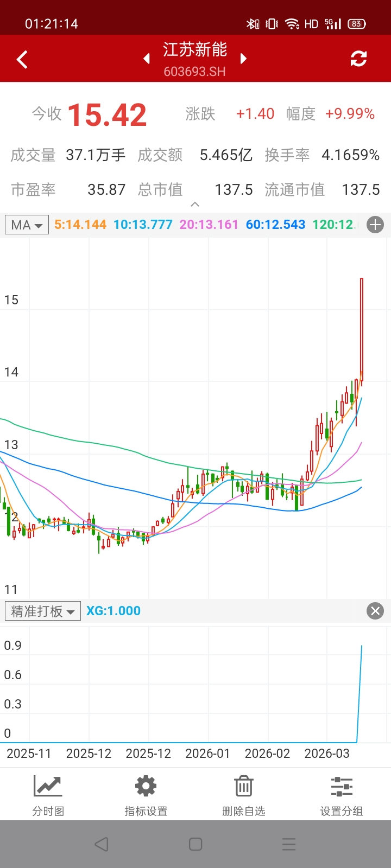Tap the XG:1.000 indicator value
Viewport: 391px width, 868px height.
click(x=113, y=611)
